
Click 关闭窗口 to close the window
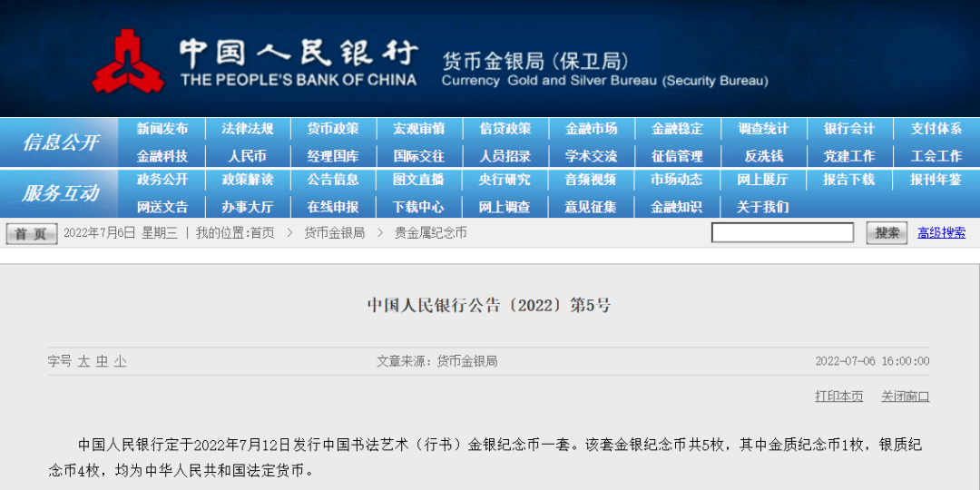(x=905, y=397)
